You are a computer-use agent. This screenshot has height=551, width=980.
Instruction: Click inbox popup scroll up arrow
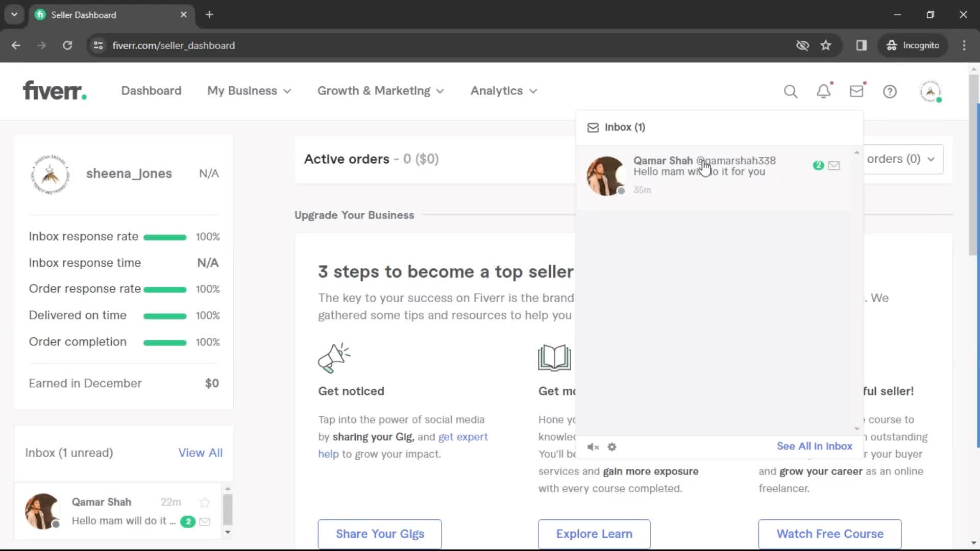(856, 153)
